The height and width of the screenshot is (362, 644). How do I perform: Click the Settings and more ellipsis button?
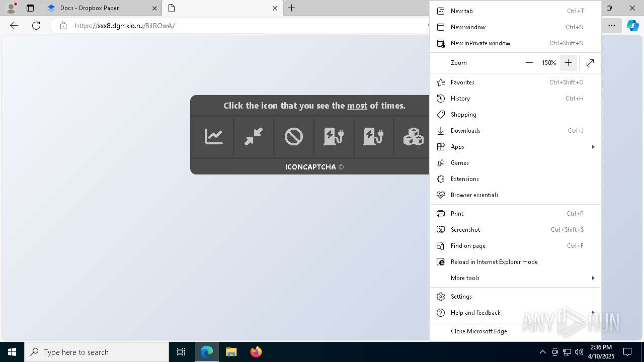[x=612, y=26]
